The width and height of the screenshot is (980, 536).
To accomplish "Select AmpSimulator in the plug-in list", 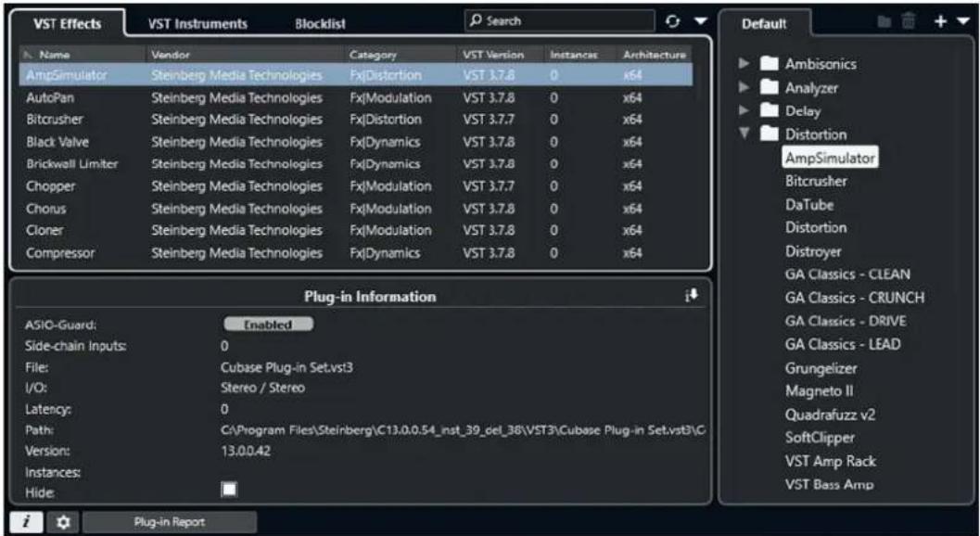I will click(356, 75).
